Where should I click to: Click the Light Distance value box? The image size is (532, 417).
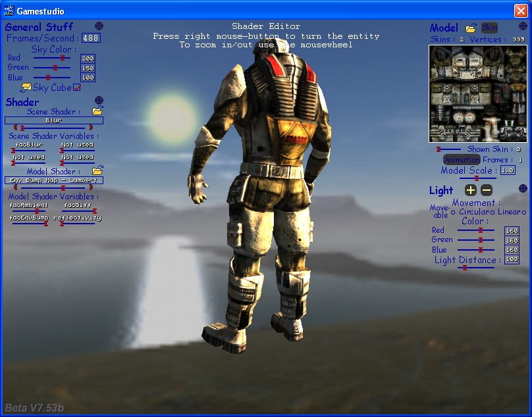pos(512,260)
